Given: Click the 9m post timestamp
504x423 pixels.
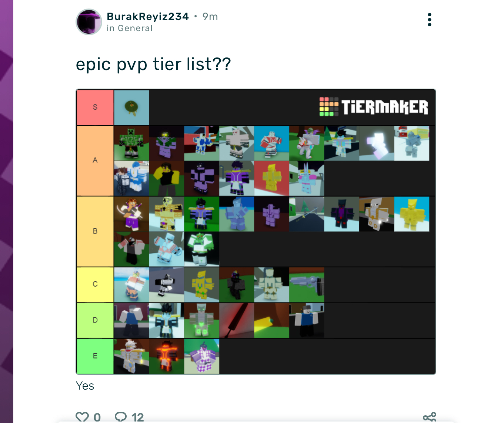Looking at the screenshot, I should [210, 17].
